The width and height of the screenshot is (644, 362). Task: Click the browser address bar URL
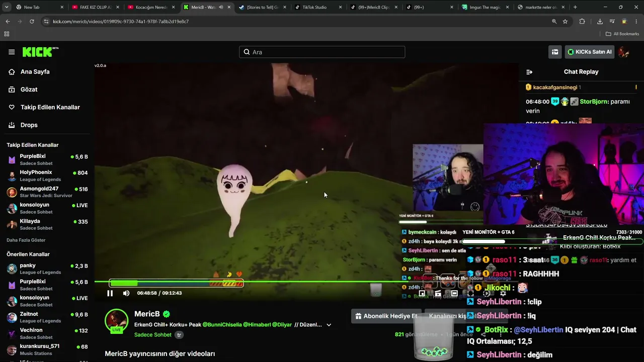click(x=121, y=22)
